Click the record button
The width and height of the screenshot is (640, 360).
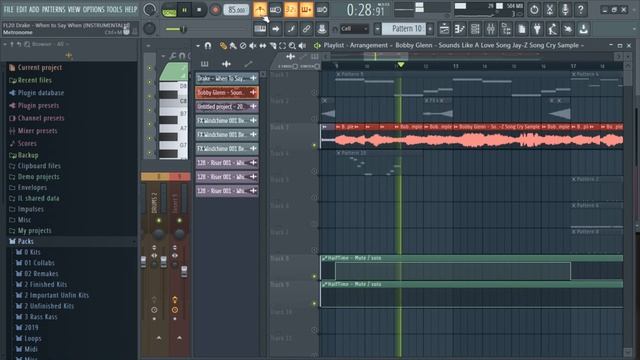tap(215, 9)
